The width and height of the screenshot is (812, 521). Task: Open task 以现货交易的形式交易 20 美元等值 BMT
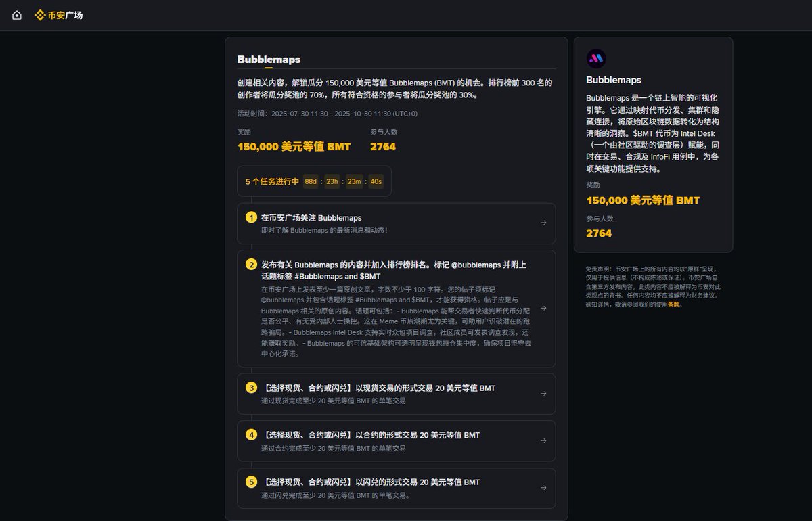(x=397, y=394)
